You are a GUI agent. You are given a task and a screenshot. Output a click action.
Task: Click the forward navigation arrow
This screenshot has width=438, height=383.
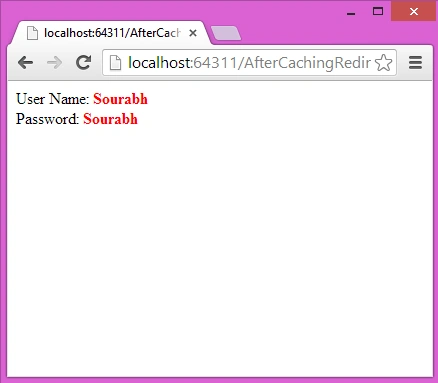click(x=54, y=62)
